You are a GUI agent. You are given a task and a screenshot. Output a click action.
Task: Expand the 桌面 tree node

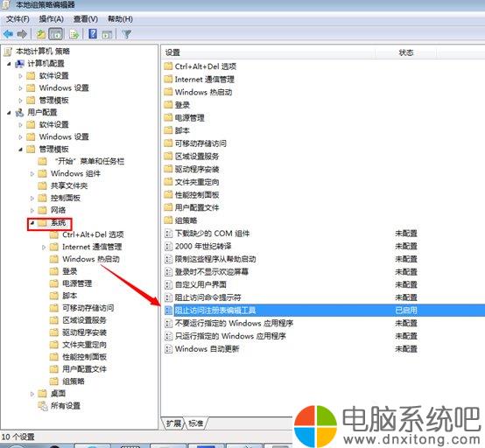(32, 394)
